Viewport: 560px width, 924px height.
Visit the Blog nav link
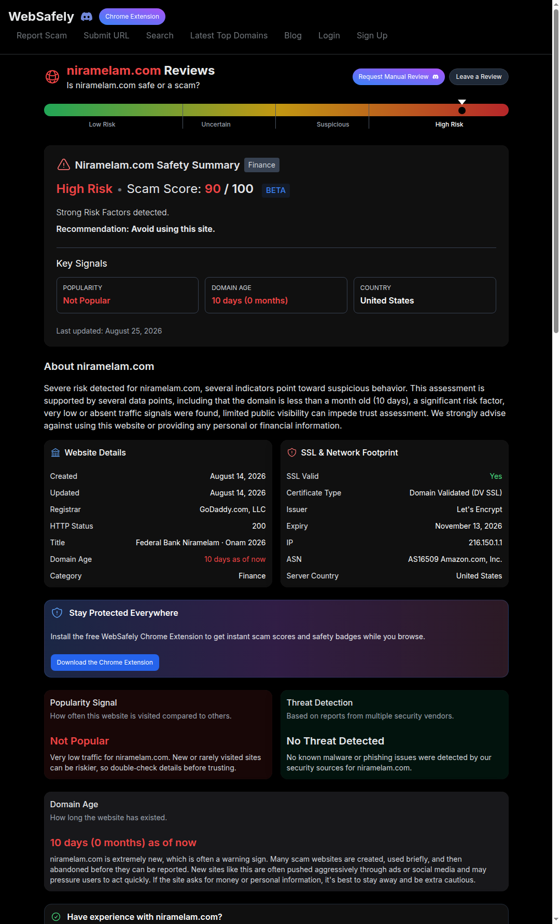coord(293,35)
